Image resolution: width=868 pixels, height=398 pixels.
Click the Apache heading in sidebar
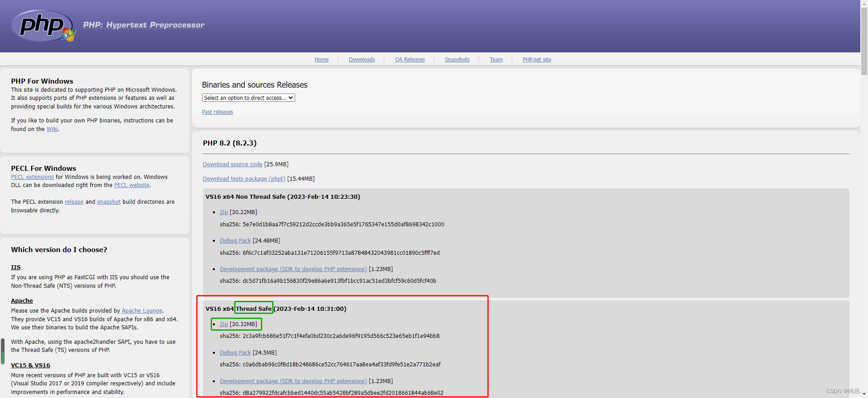22,301
